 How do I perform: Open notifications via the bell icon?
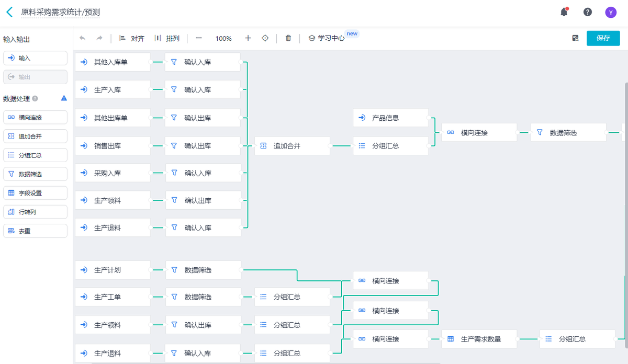[x=564, y=12]
